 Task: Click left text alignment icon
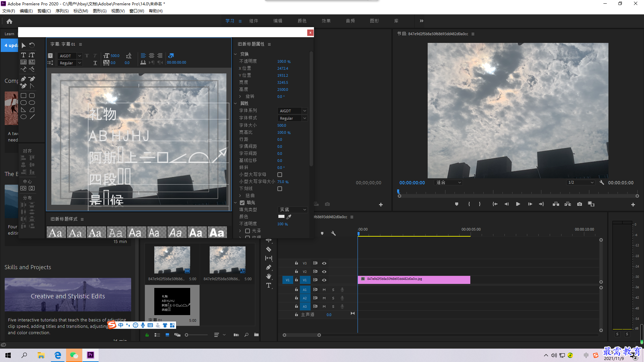(143, 56)
